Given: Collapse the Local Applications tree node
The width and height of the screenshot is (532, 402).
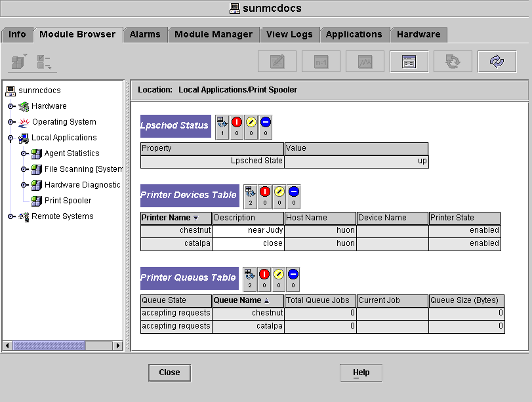Looking at the screenshot, I should tap(11, 138).
